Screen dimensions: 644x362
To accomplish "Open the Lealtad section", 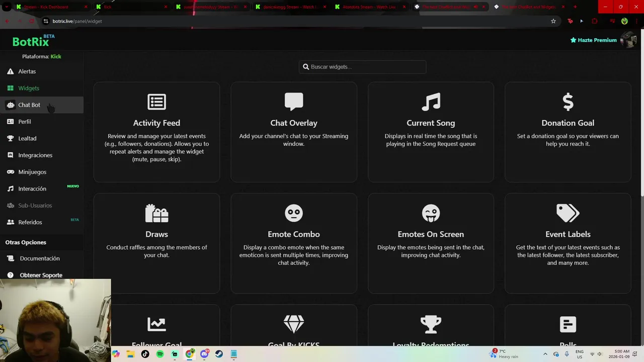I will pyautogui.click(x=42, y=138).
